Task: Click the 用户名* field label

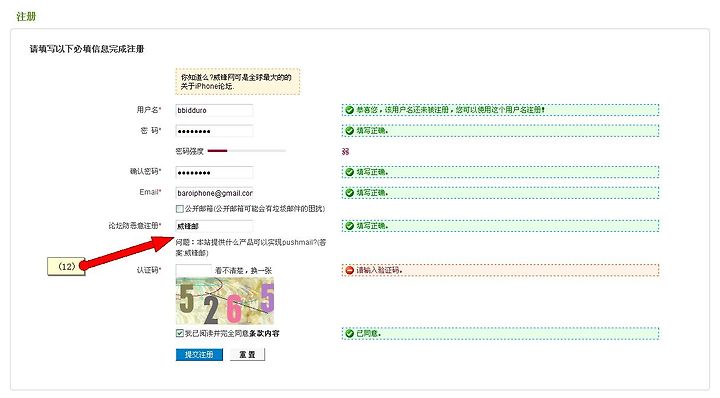Action: click(x=149, y=110)
